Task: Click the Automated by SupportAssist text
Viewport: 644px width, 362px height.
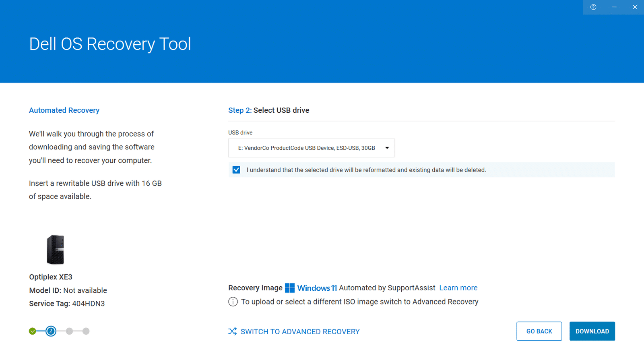Action: pos(387,288)
